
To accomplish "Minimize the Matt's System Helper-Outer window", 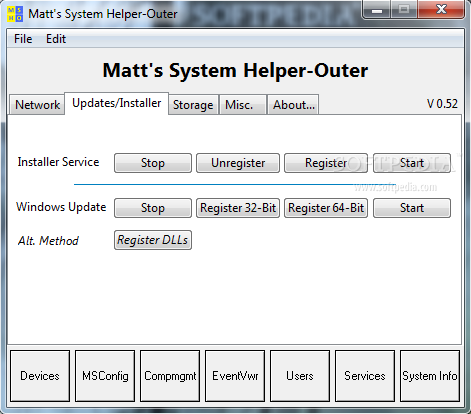I will pos(377,10).
